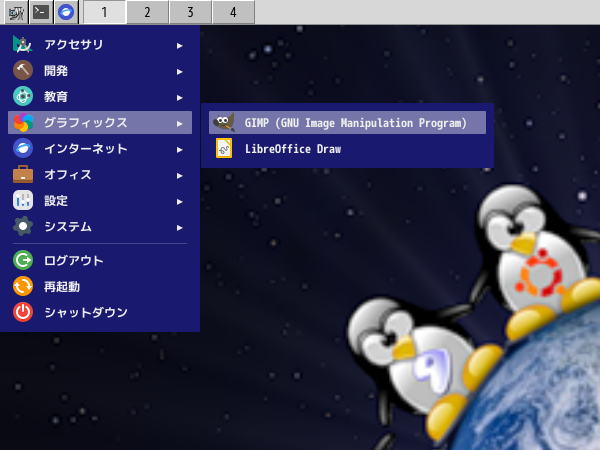Switch to workspace 3
Screen dimensions: 600x450
tap(190, 12)
